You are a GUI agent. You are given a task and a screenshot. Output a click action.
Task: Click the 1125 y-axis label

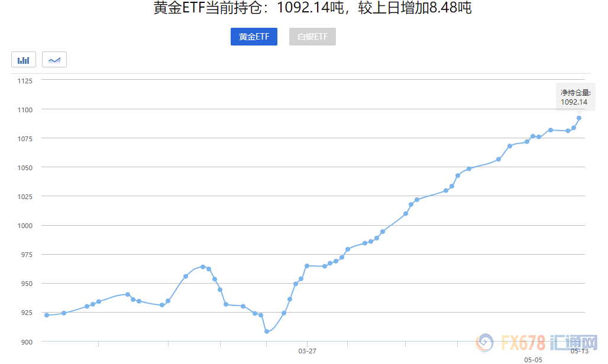tap(25, 81)
